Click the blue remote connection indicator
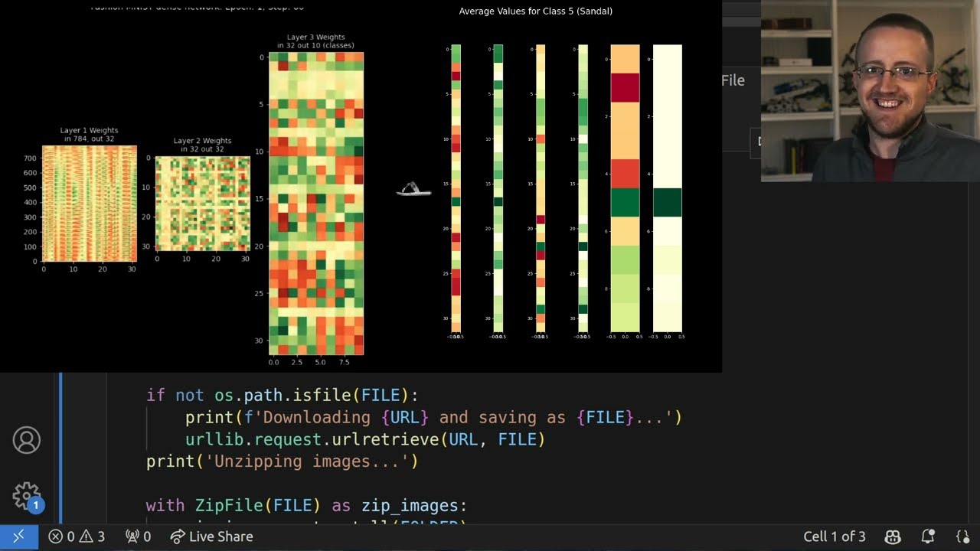The image size is (980, 551). click(18, 536)
